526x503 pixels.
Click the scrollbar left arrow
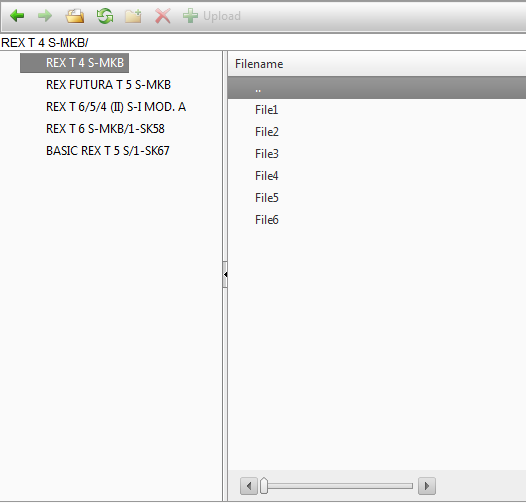249,486
